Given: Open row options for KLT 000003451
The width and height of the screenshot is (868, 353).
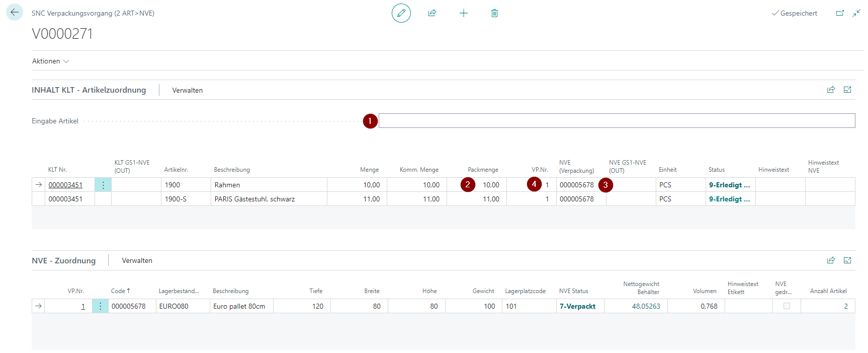Looking at the screenshot, I should (103, 185).
